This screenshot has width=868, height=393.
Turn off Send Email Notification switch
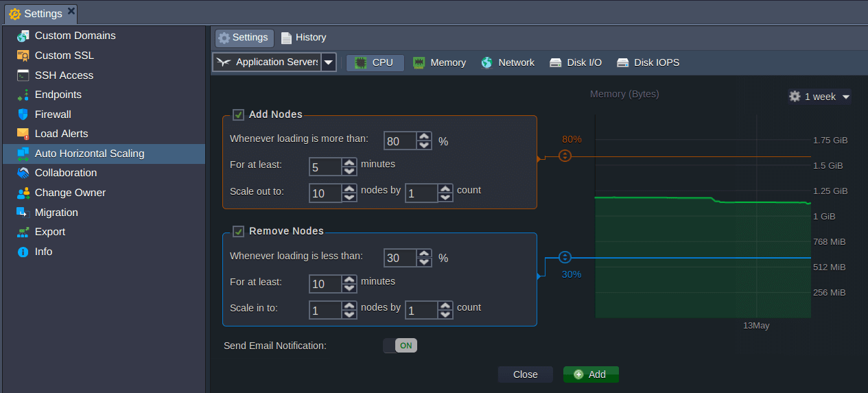pyautogui.click(x=400, y=346)
